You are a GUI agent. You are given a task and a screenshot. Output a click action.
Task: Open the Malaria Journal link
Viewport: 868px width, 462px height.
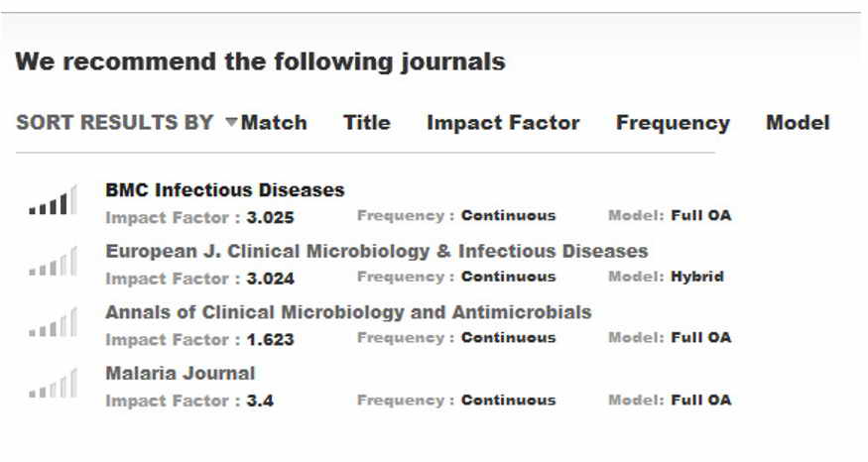(x=180, y=373)
